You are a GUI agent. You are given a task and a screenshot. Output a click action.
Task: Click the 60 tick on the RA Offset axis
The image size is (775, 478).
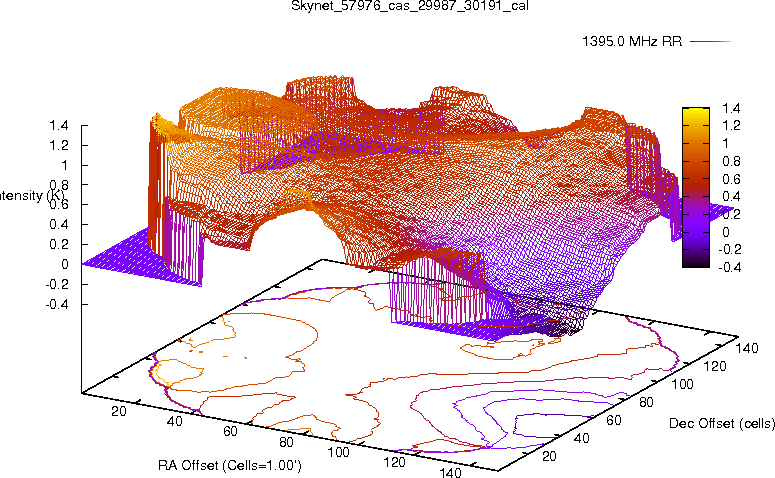[x=230, y=432]
